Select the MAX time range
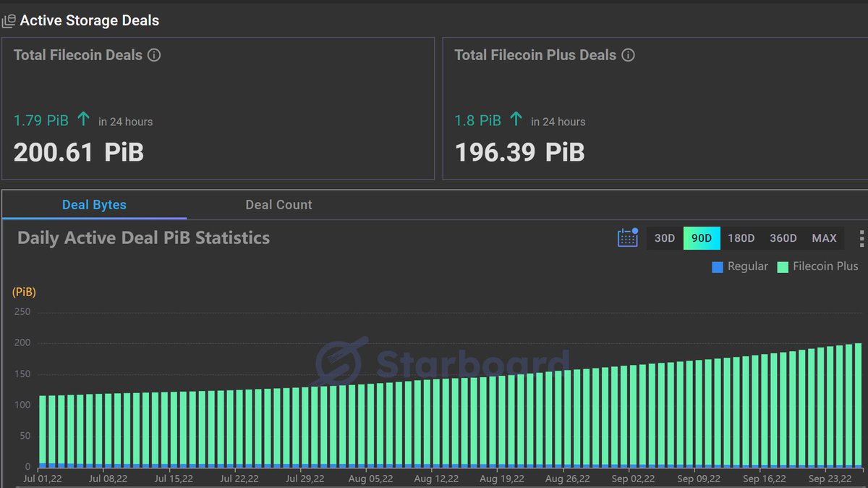 (824, 238)
